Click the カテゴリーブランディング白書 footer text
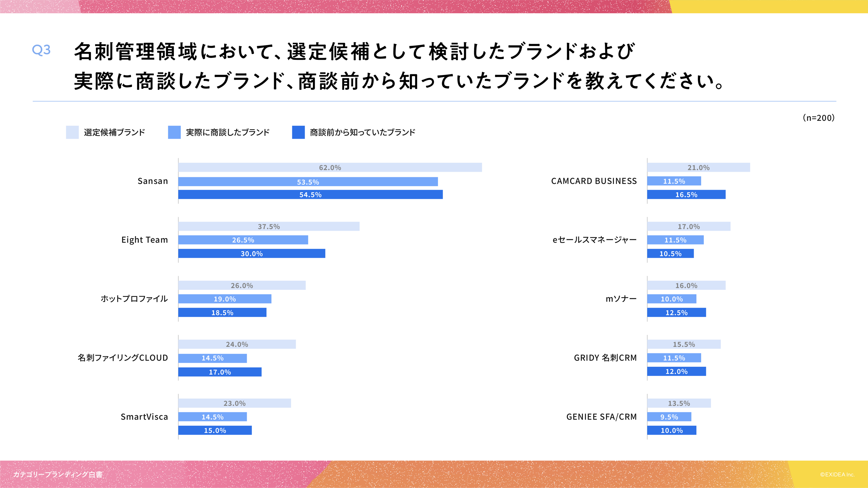Viewport: 868px width, 488px height. pyautogui.click(x=58, y=474)
